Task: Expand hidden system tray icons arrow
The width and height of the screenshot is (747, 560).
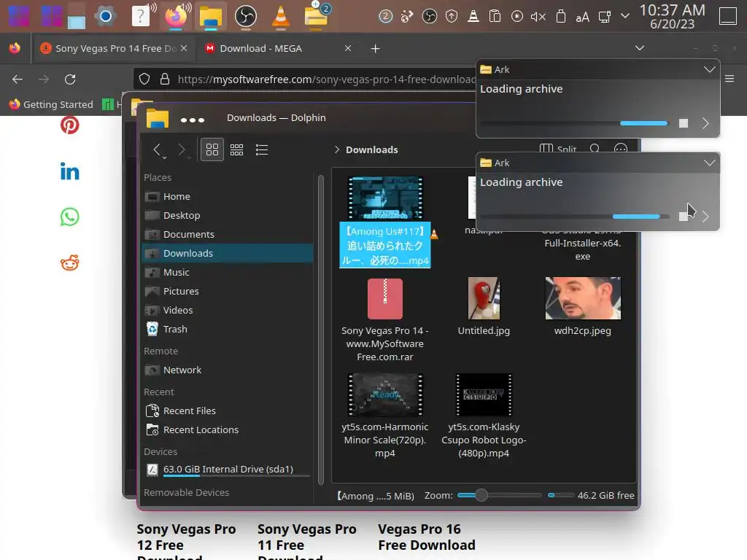Action: pos(625,16)
